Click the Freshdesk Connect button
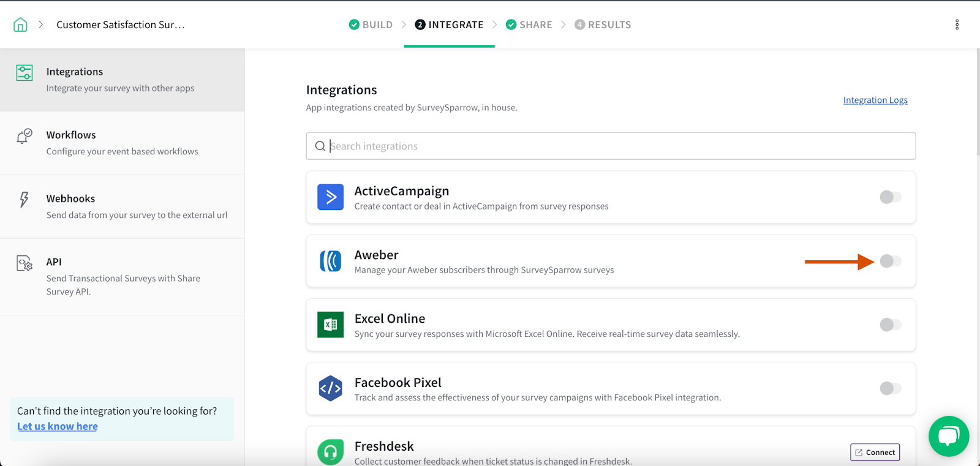This screenshot has width=980, height=466. pyautogui.click(x=875, y=453)
